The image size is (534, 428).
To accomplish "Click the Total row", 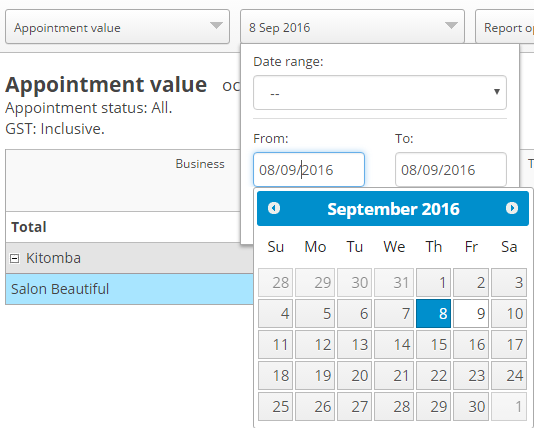I will tap(123, 227).
